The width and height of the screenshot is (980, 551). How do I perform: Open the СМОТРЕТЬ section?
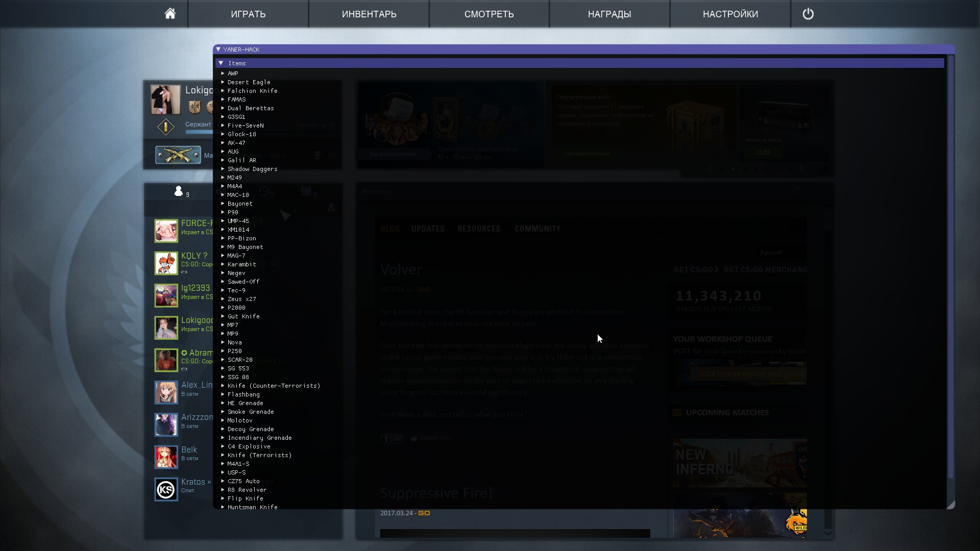489,14
